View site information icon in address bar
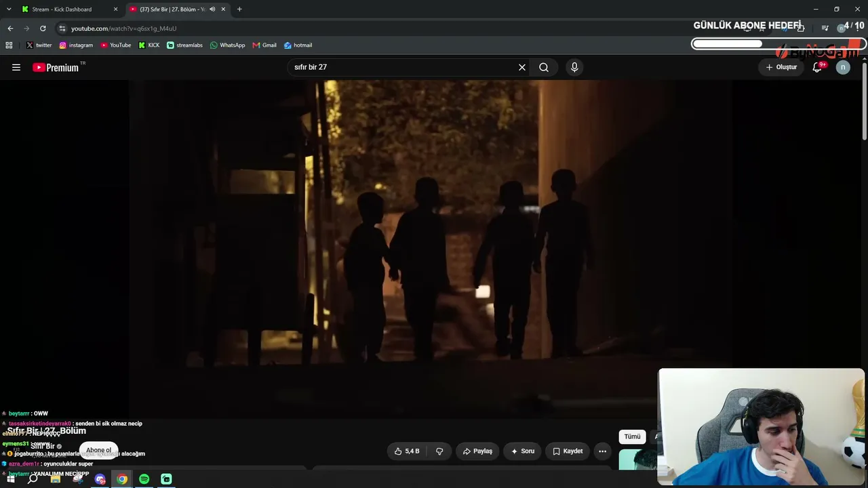 [x=62, y=28]
